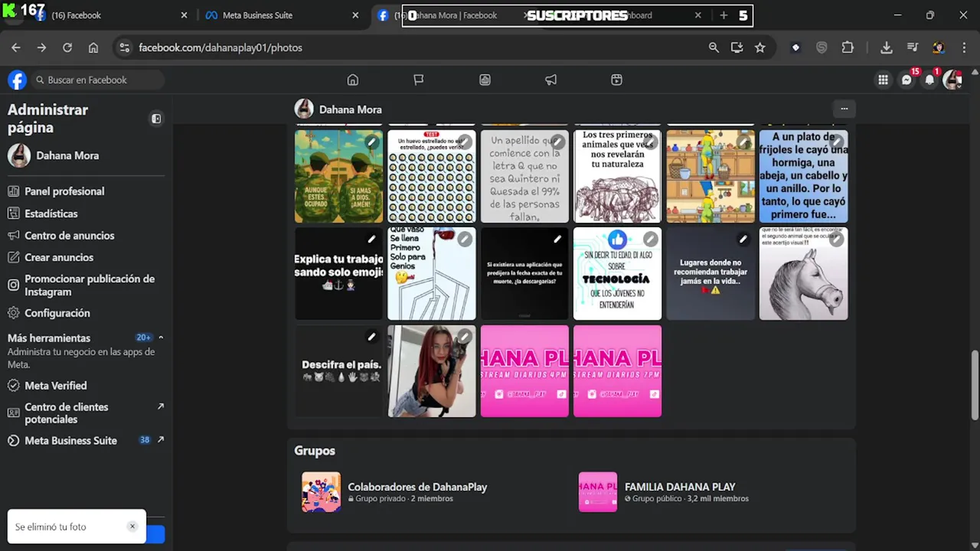
Task: Click the address bar URL field
Action: click(x=413, y=47)
